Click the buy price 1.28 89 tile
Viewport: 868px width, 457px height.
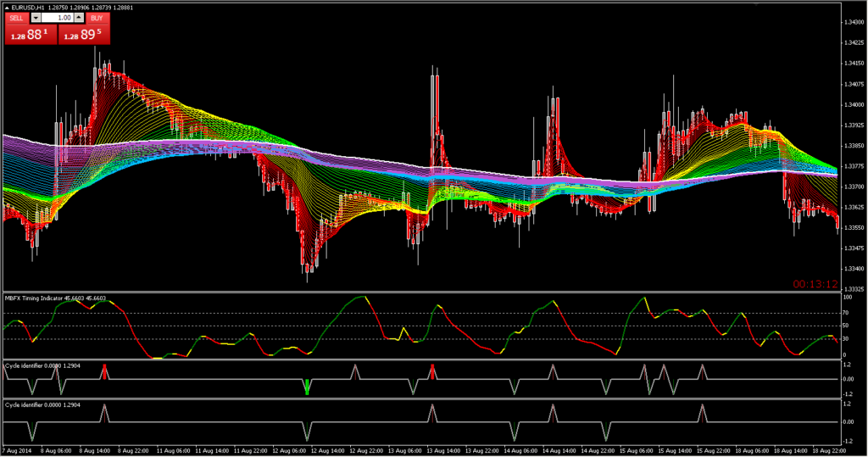[84, 34]
